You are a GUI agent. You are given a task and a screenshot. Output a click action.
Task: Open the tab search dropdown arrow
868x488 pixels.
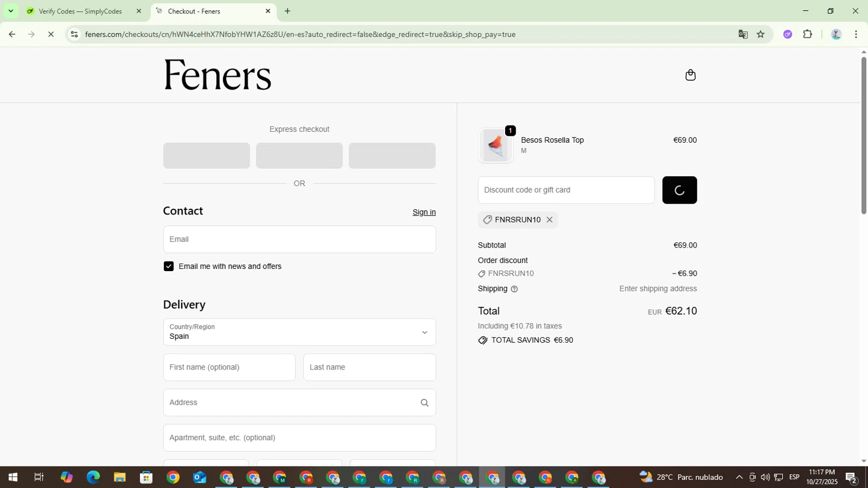coord(10,11)
